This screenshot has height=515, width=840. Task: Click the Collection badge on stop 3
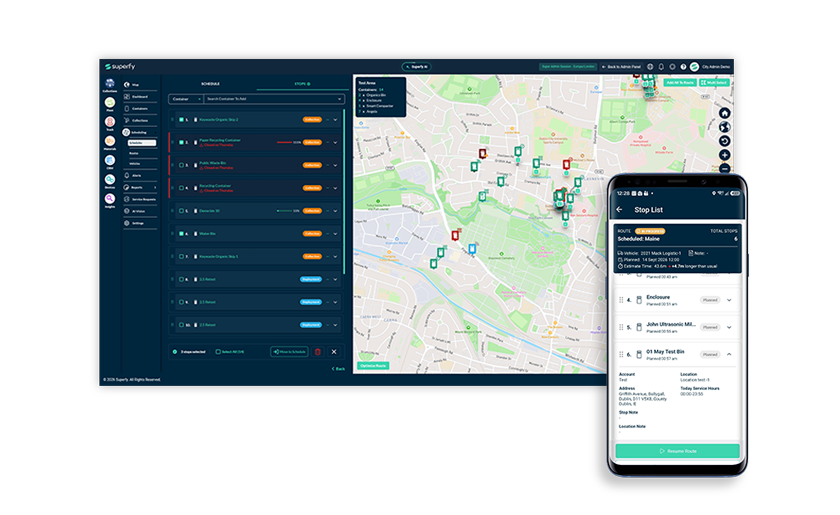(312, 165)
